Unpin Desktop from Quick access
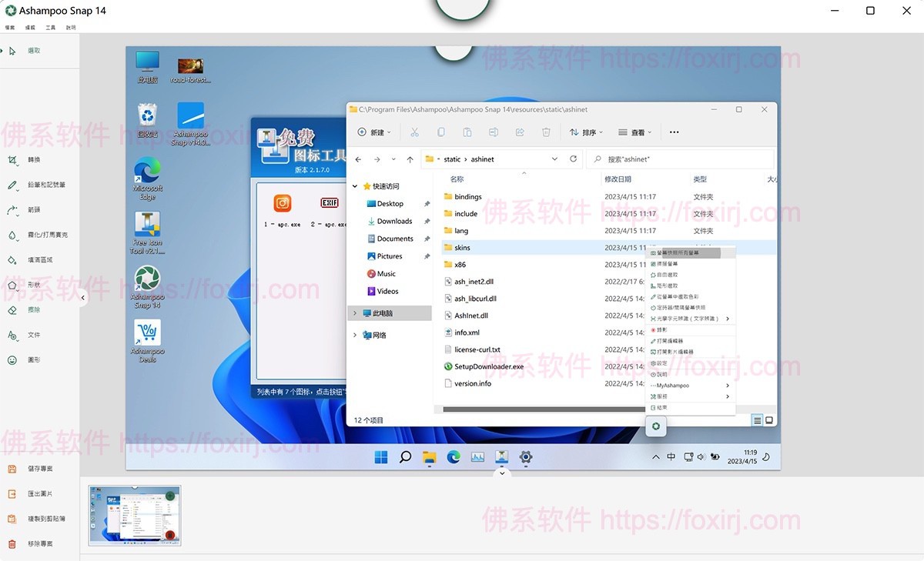The image size is (924, 561). pyautogui.click(x=429, y=204)
